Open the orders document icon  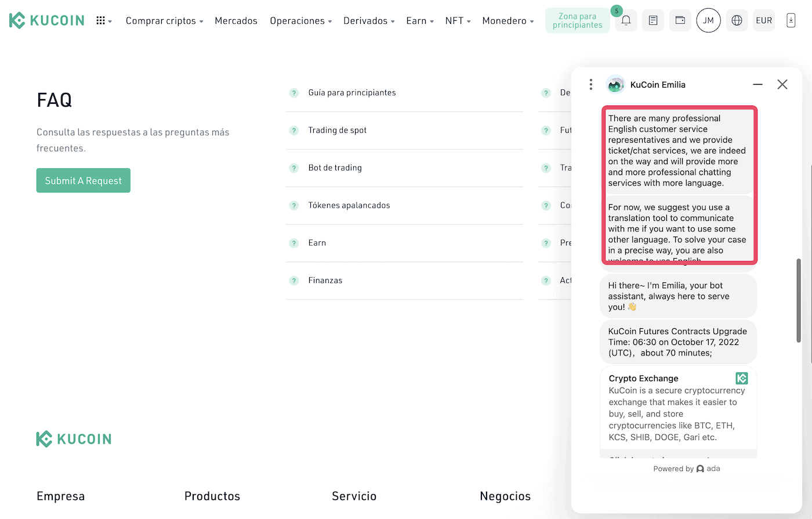[653, 20]
